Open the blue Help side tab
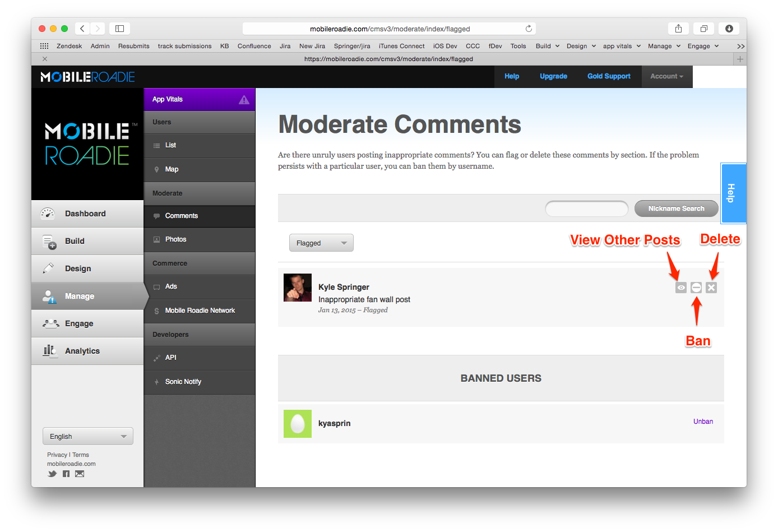 732,193
